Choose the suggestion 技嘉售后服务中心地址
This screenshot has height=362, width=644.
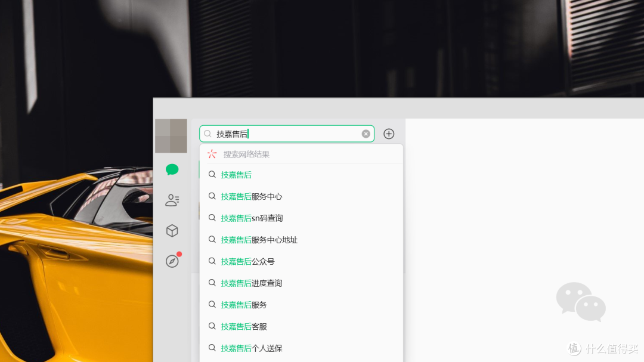pos(302,240)
